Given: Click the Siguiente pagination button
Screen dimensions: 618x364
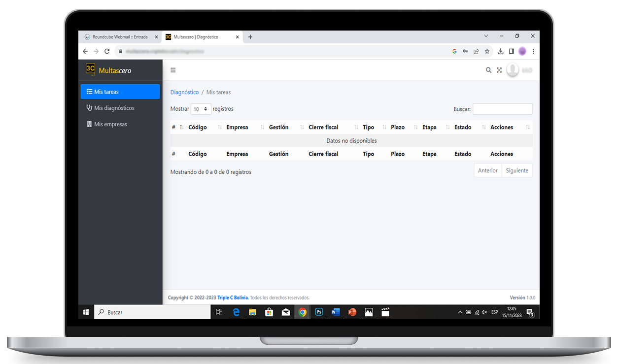Looking at the screenshot, I should (516, 170).
